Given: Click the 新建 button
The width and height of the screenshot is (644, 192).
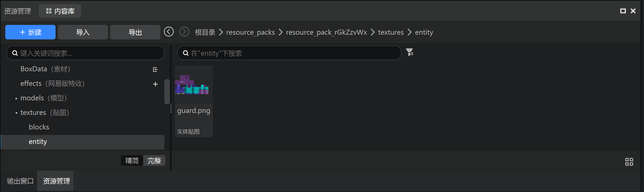Looking at the screenshot, I should point(30,32).
